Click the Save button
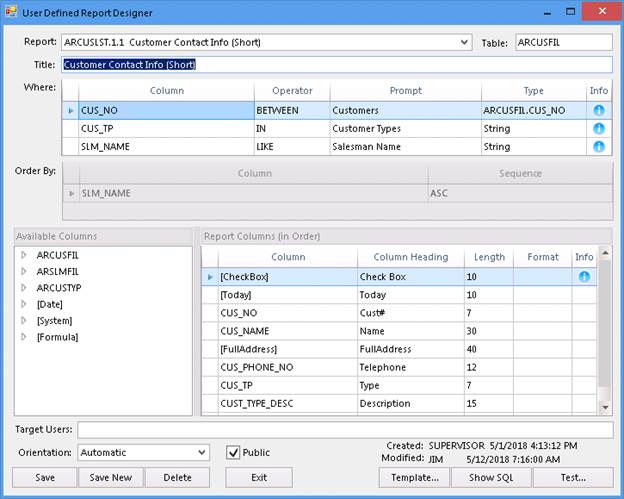 coord(45,478)
